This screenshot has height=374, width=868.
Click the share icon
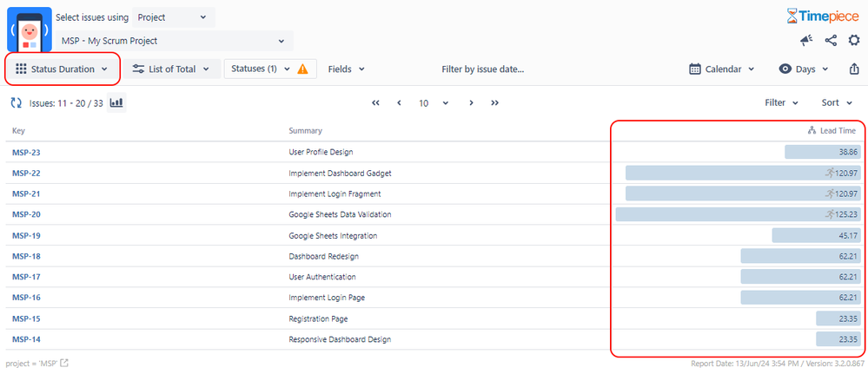[x=831, y=41]
